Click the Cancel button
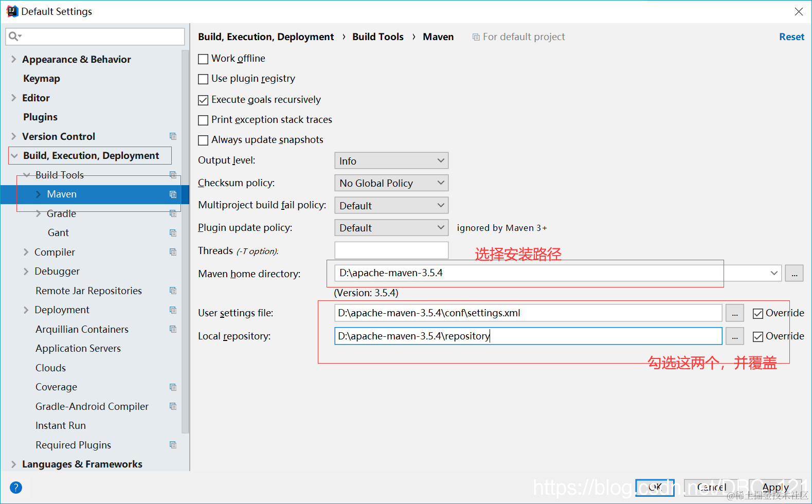 [x=712, y=488]
